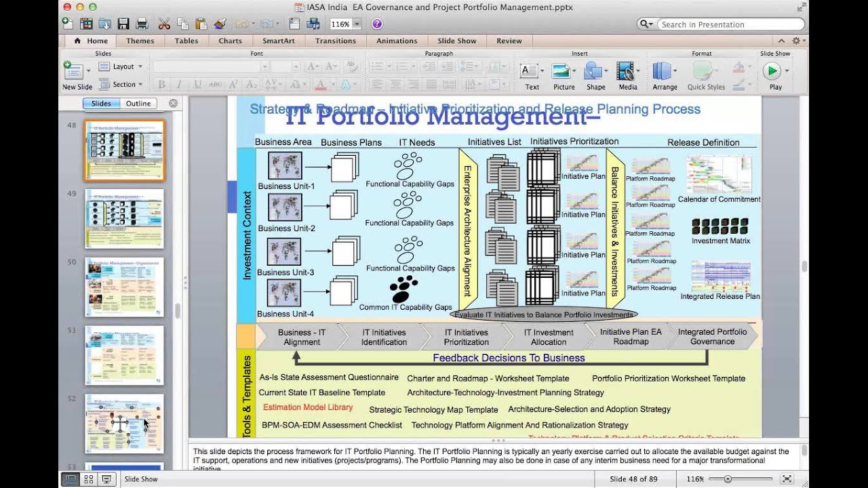Open the Themes tab
The height and width of the screenshot is (488, 868).
[x=140, y=41]
